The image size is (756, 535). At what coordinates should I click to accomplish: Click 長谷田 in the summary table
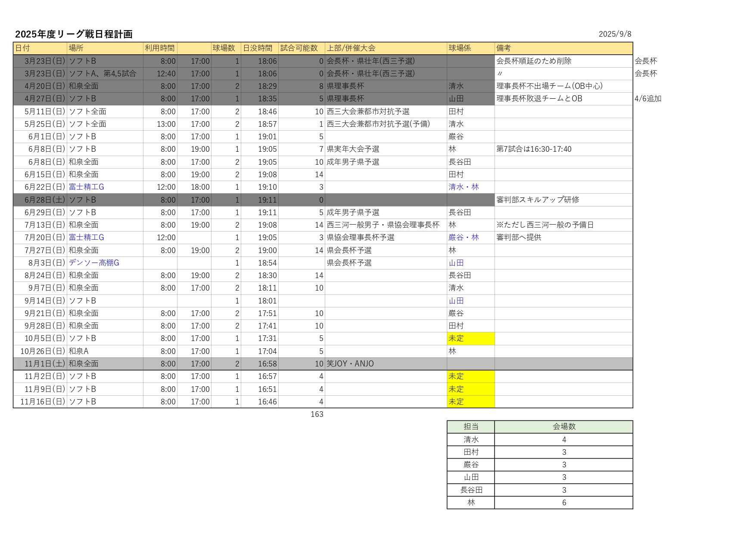(x=471, y=490)
